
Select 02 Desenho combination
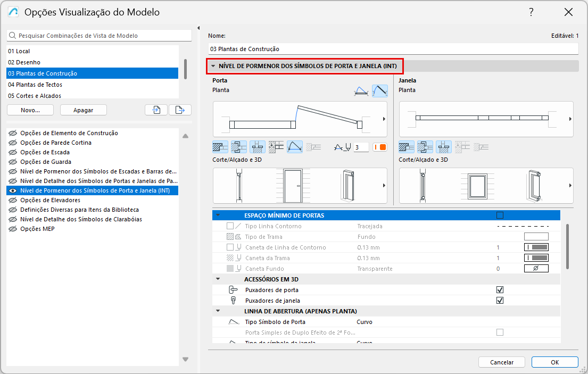(x=92, y=62)
